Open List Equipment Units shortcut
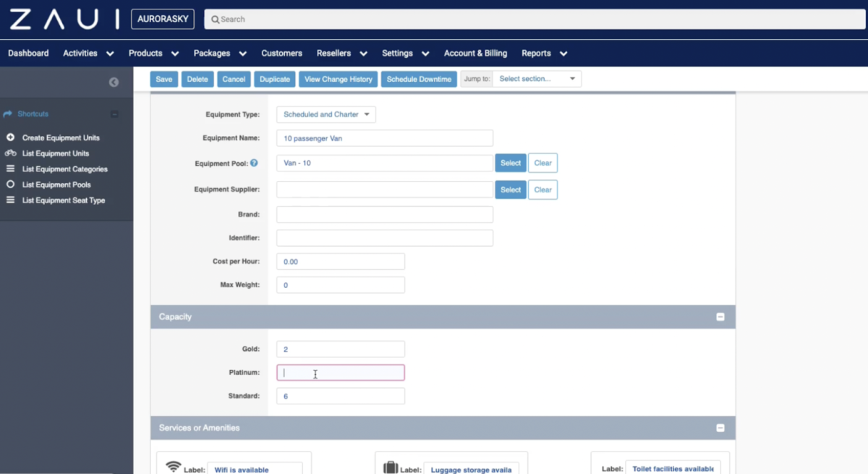Screen dimensions: 868x474 click(56, 153)
